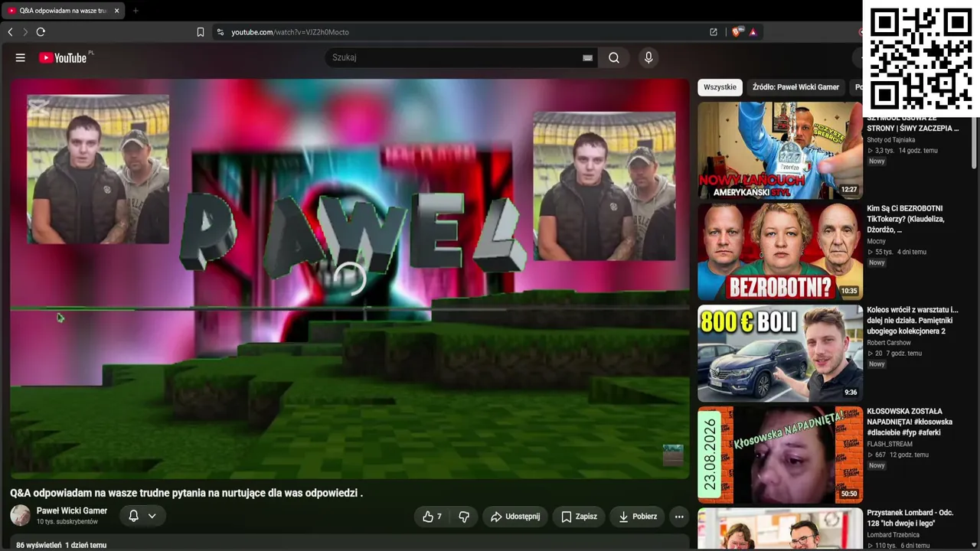The image size is (980, 551).
Task: Close the Q&A YouTube tab
Action: point(116,11)
